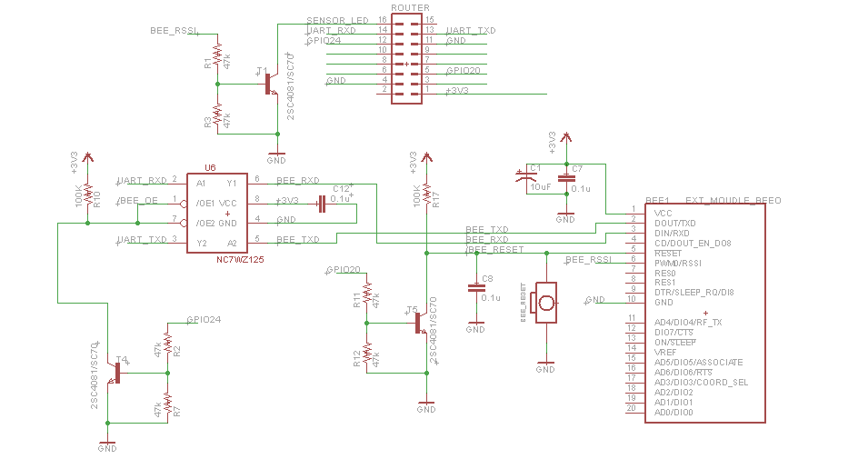Image resolution: width=868 pixels, height=459 pixels.
Task: Select GPIO24 label beside resistor R2
Action: point(204,319)
